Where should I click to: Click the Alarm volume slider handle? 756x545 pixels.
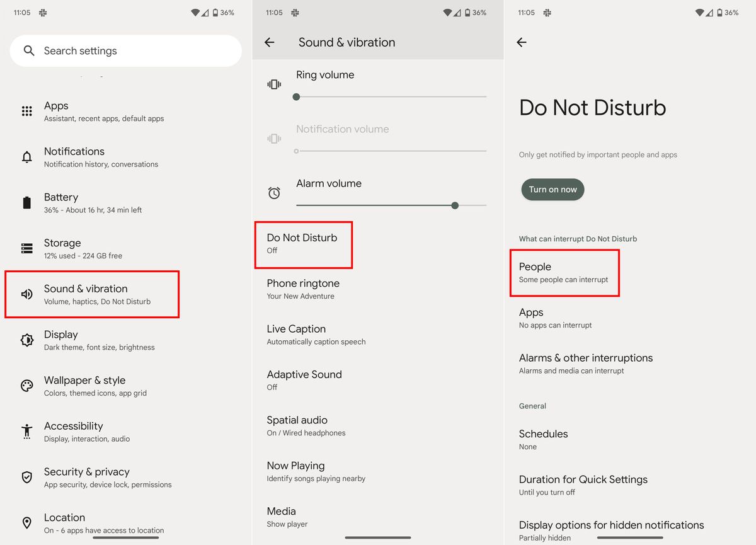point(455,205)
